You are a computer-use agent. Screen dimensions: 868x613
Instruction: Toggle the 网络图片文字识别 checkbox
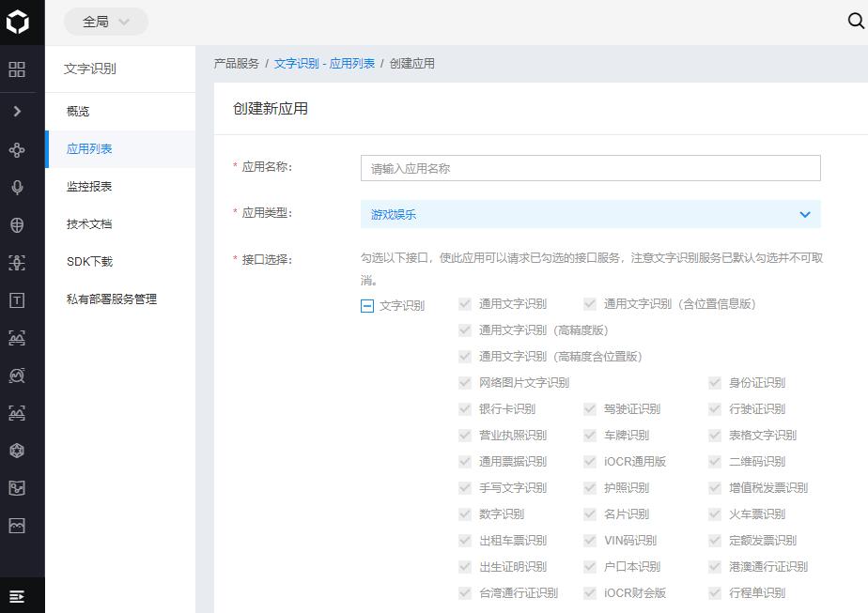[465, 383]
